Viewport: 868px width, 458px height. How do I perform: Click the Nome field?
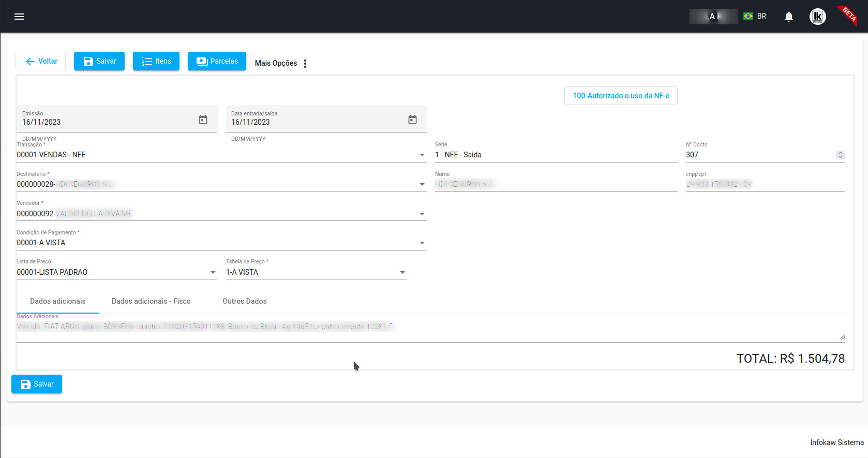(556, 184)
